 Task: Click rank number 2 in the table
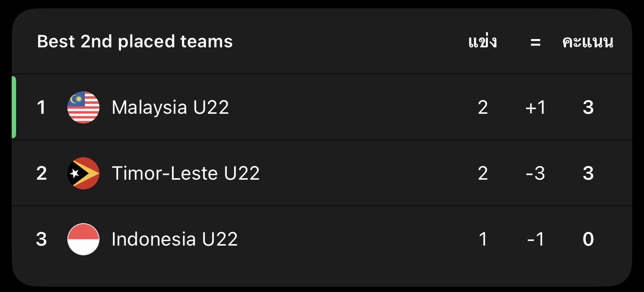pos(41,173)
